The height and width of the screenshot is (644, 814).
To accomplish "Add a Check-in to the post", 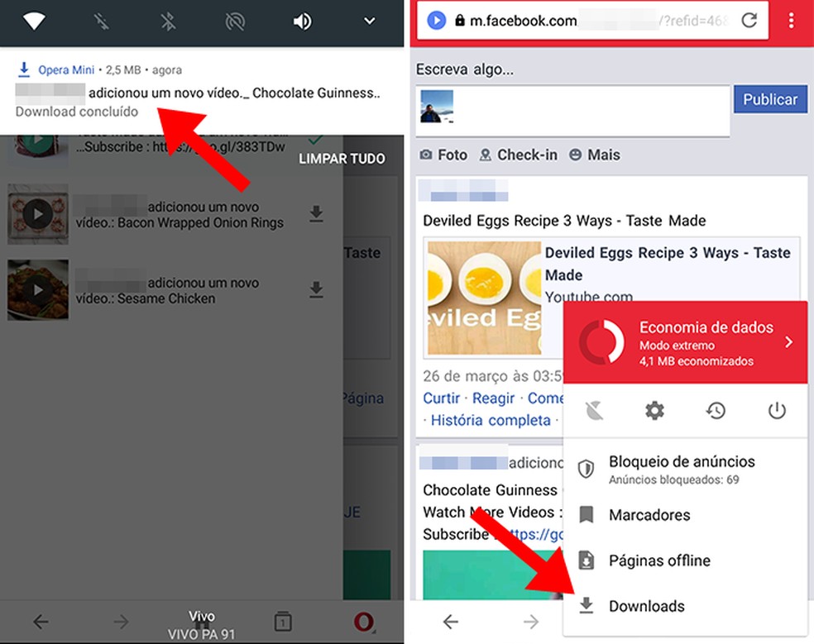I will pyautogui.click(x=518, y=155).
